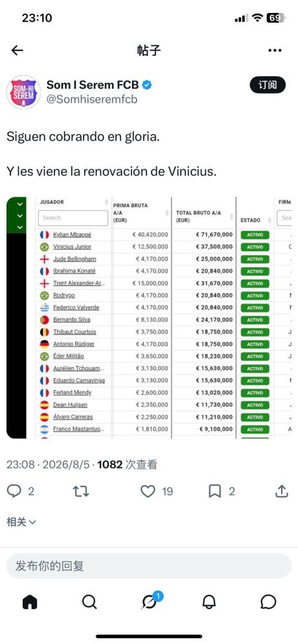Open the Grok tab with the badge
The height and width of the screenshot is (644, 298).
pos(150,601)
